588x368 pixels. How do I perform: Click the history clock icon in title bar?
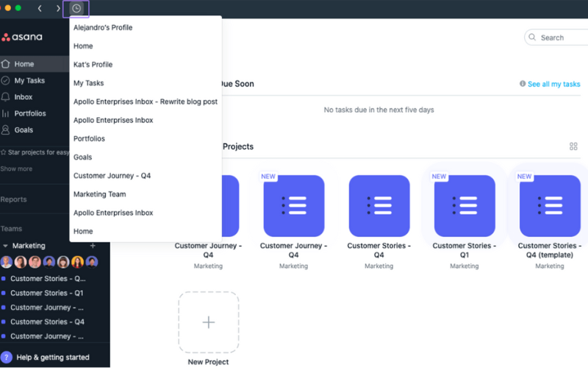point(76,8)
